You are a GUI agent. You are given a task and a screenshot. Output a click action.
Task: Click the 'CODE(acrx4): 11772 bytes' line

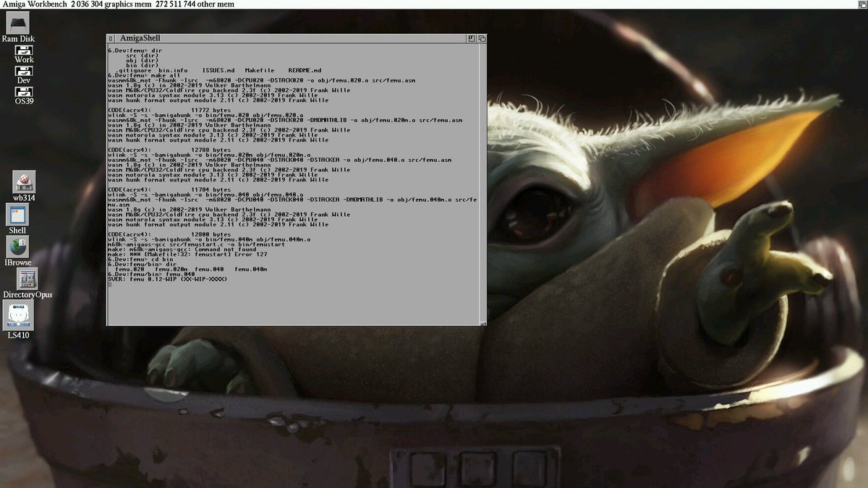click(x=169, y=110)
